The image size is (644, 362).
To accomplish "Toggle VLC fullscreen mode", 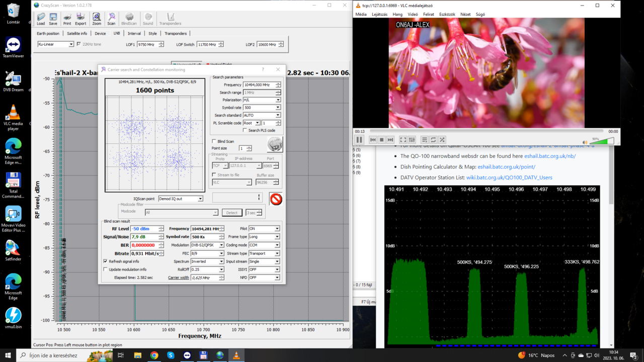I will point(403,140).
